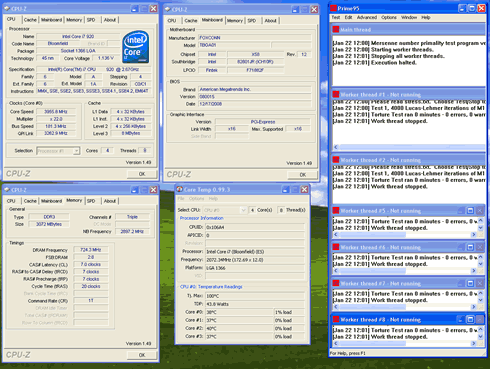Screen dimensions: 490x369
Task: Open Options menu in Core Temp
Action: click(x=196, y=199)
